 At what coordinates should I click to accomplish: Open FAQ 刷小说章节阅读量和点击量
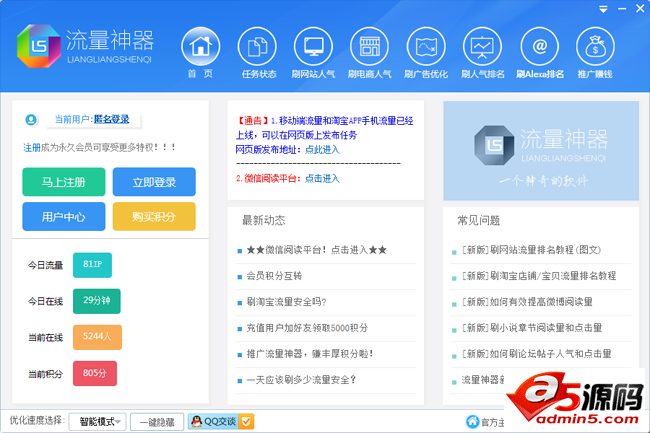coord(532,328)
